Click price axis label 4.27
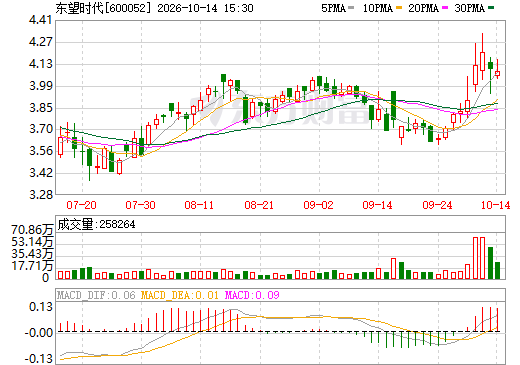The image size is (520, 365). point(41,42)
